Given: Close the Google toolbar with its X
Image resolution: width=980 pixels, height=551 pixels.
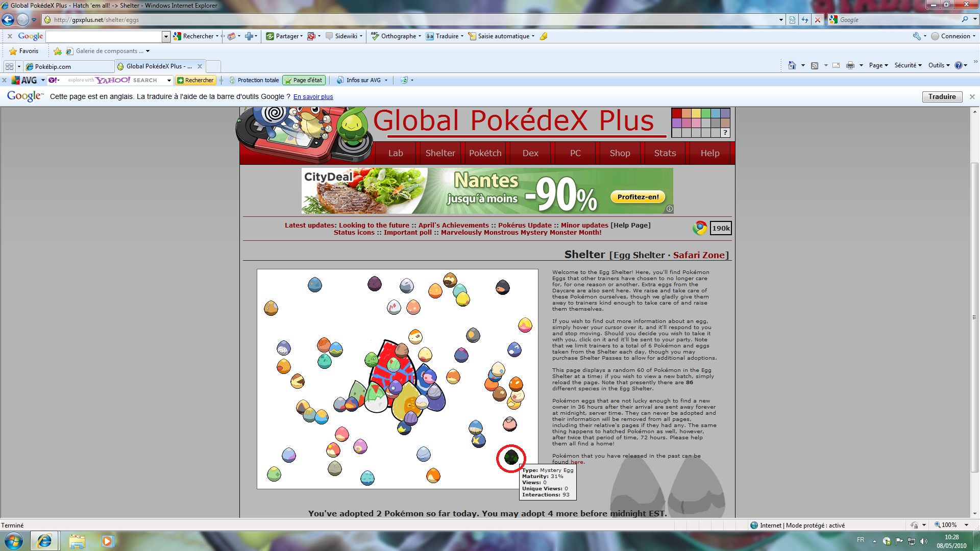Looking at the screenshot, I should (x=10, y=36).
